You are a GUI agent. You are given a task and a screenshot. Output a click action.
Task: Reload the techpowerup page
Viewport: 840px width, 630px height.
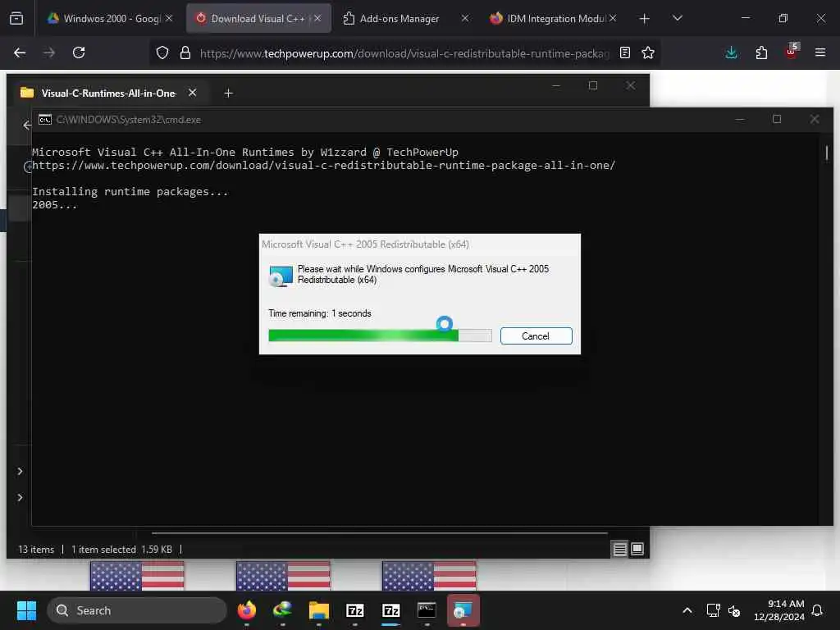click(79, 52)
